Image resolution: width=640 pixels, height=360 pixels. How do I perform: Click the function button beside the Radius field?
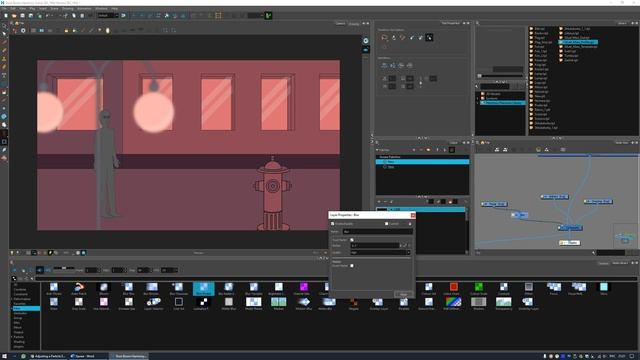pyautogui.click(x=405, y=245)
